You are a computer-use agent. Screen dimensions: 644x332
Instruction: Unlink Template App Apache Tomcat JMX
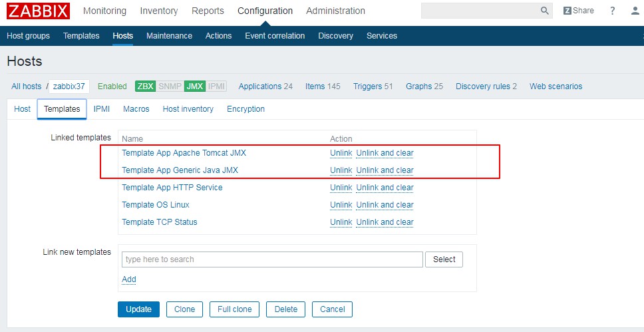pos(341,153)
